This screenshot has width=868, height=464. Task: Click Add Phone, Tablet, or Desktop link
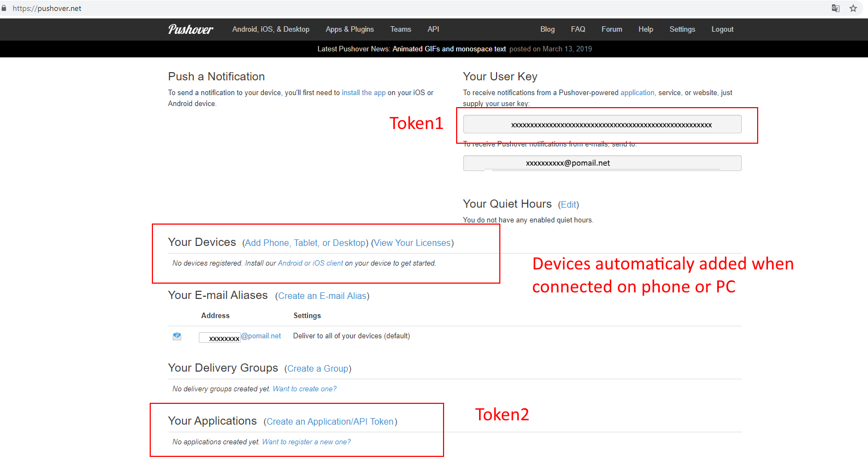click(305, 243)
